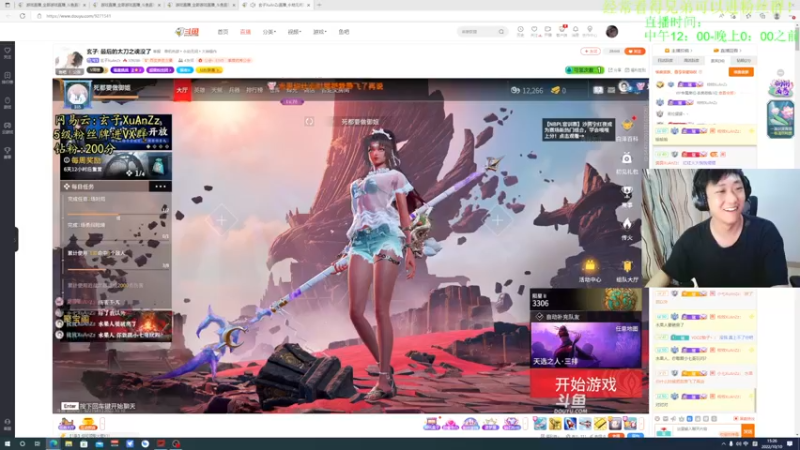Viewport: 800px width, 450px height.
Task: Open followed channels heart icon
Action: coord(534,30)
